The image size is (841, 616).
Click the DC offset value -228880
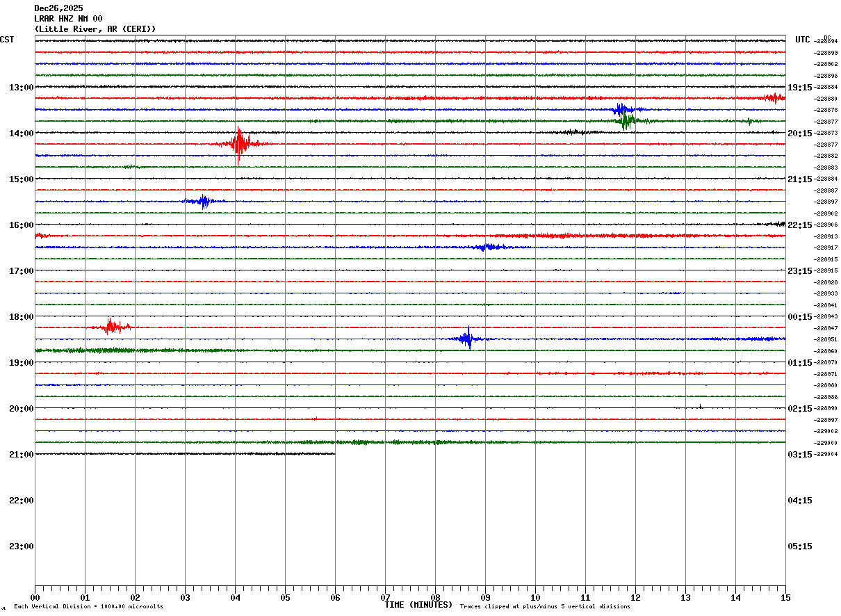pyautogui.click(x=826, y=99)
